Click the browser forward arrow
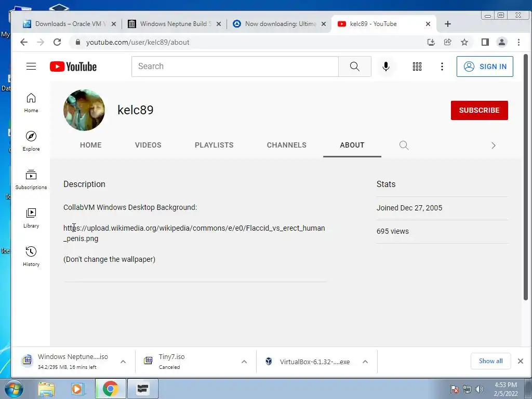Screen dimensions: 532x399 coord(41,42)
